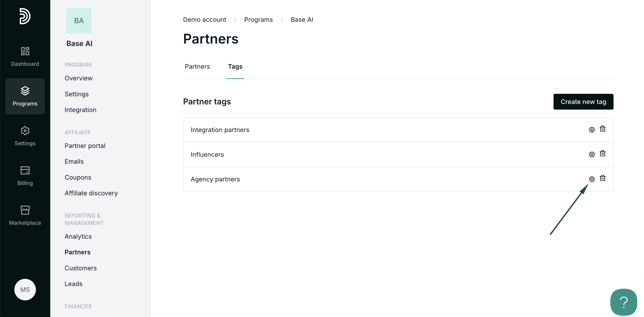Open the Dashboard from sidebar
The width and height of the screenshot is (644, 317).
click(x=25, y=57)
